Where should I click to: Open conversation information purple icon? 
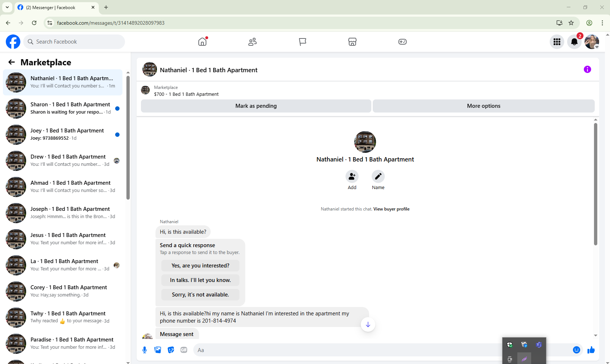click(587, 69)
